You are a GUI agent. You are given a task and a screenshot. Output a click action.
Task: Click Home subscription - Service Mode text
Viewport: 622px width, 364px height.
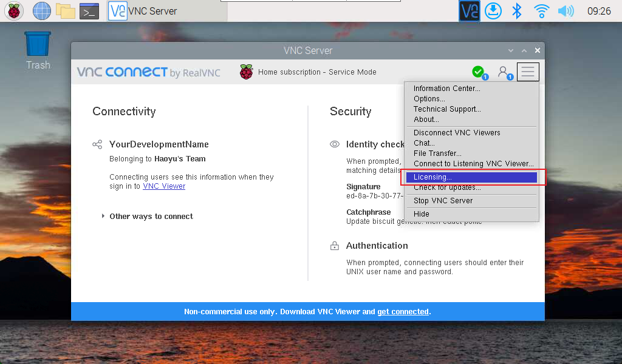click(x=317, y=72)
